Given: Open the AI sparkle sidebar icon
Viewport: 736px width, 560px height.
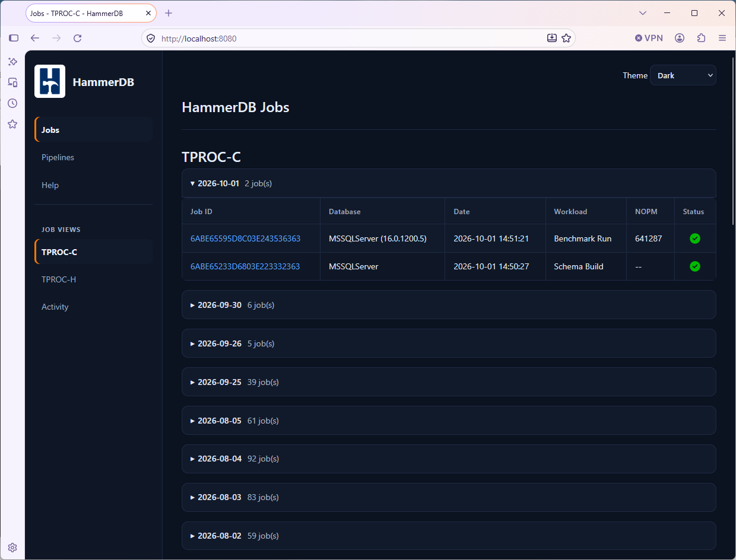Looking at the screenshot, I should pos(12,62).
